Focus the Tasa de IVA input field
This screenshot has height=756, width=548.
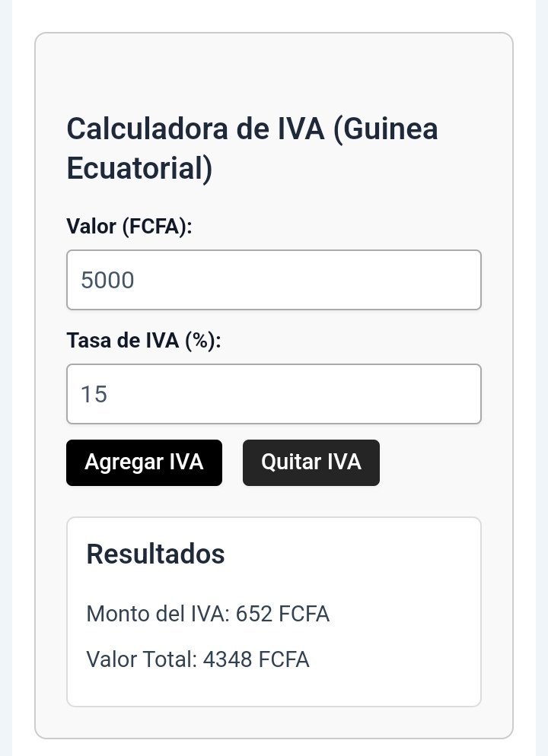(x=274, y=394)
